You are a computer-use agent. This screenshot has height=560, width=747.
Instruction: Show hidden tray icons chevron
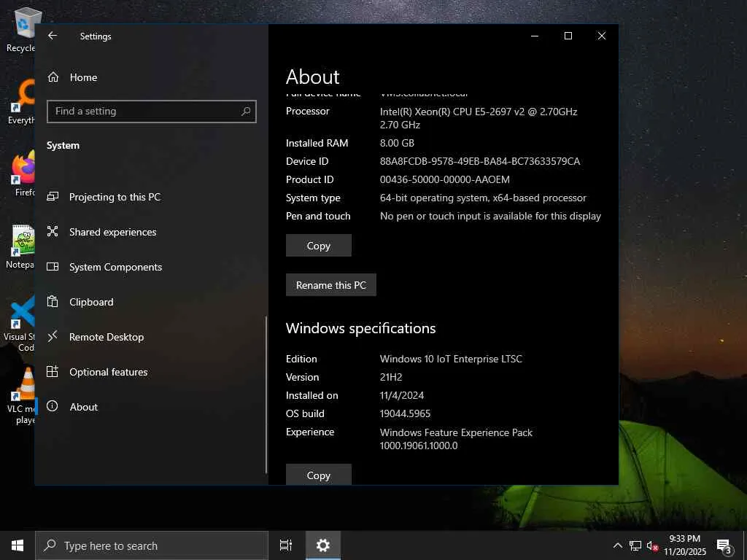(617, 545)
